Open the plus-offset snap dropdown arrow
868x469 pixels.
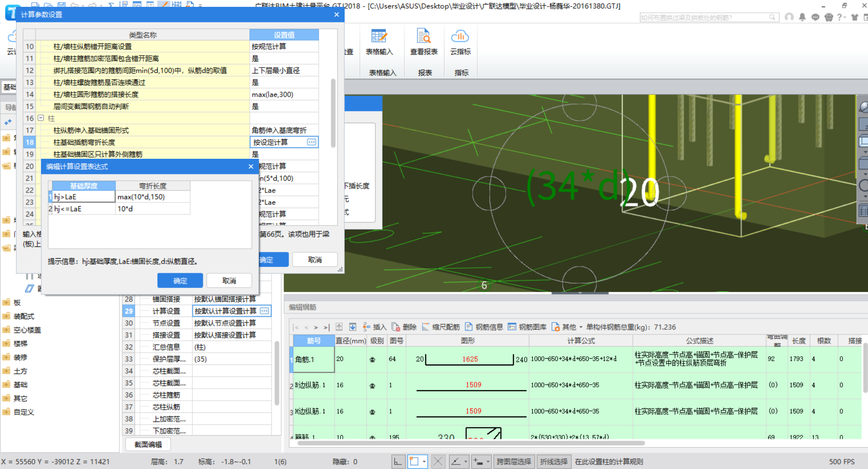pyautogui.click(x=488, y=461)
